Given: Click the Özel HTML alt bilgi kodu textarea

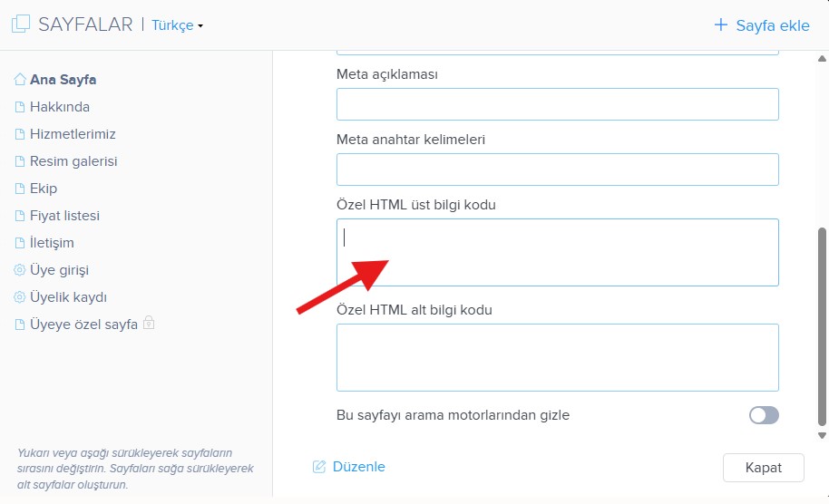Looking at the screenshot, I should point(557,357).
